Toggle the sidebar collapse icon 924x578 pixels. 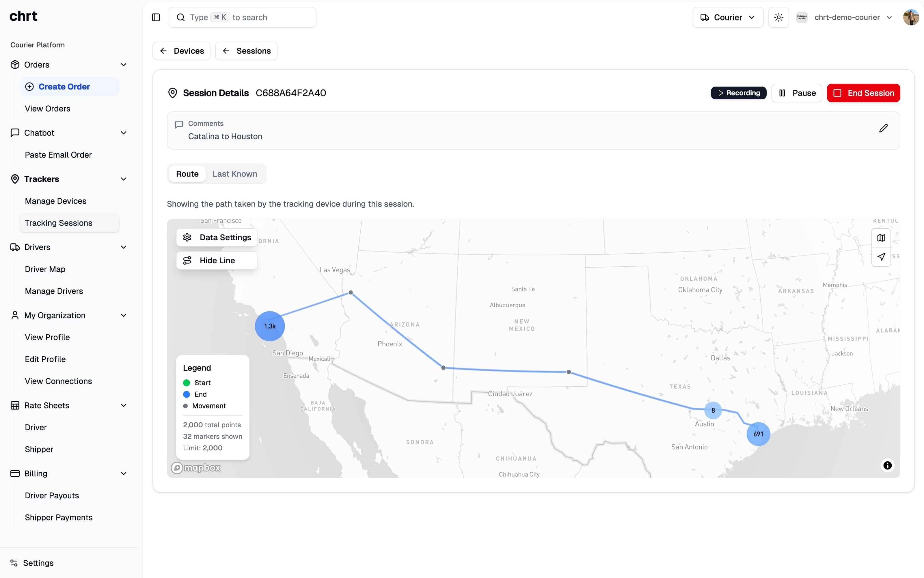coord(156,17)
